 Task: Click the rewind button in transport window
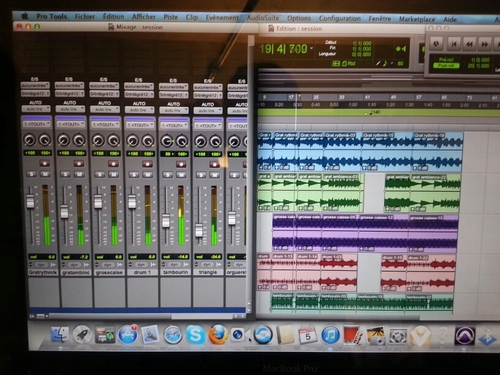click(x=469, y=44)
